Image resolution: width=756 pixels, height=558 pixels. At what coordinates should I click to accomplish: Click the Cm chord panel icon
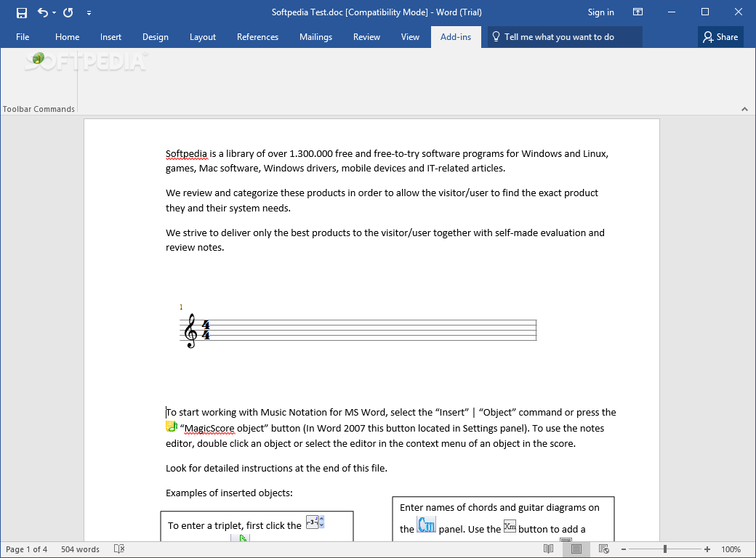tap(426, 525)
